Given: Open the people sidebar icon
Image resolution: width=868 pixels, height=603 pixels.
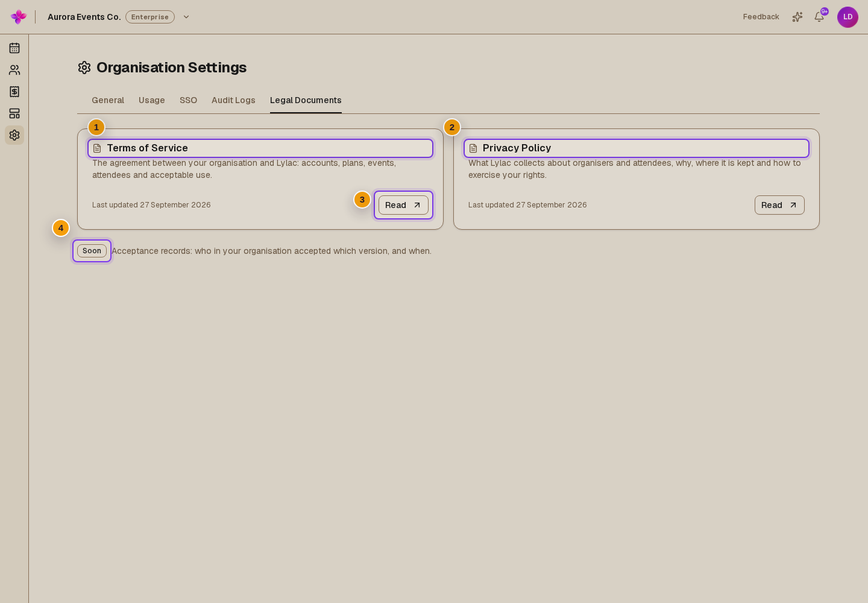Looking at the screenshot, I should click(14, 70).
